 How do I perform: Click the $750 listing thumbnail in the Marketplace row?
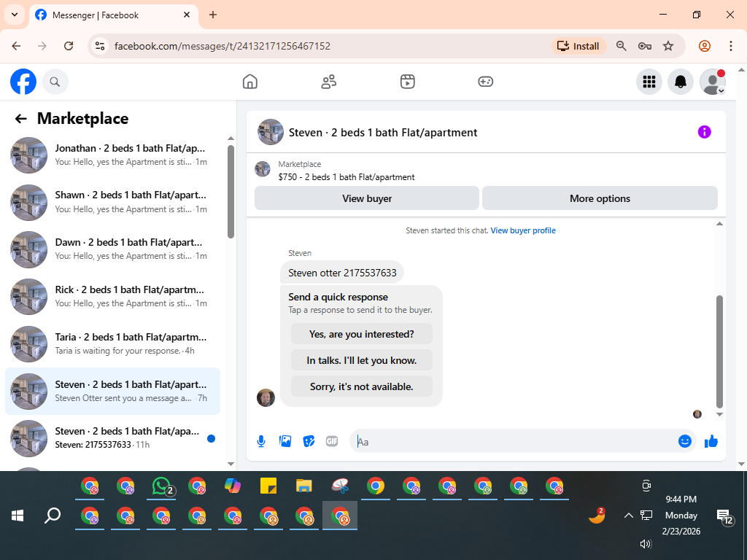pyautogui.click(x=263, y=168)
